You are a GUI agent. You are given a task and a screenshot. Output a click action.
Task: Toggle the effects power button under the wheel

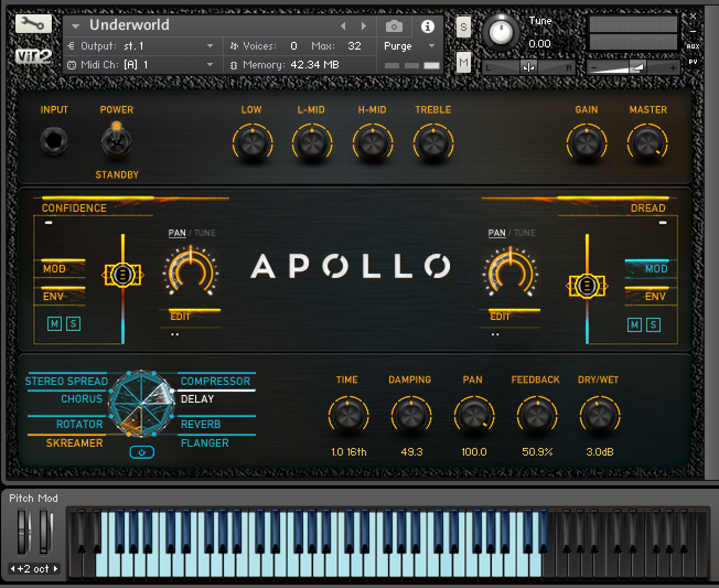[x=142, y=451]
